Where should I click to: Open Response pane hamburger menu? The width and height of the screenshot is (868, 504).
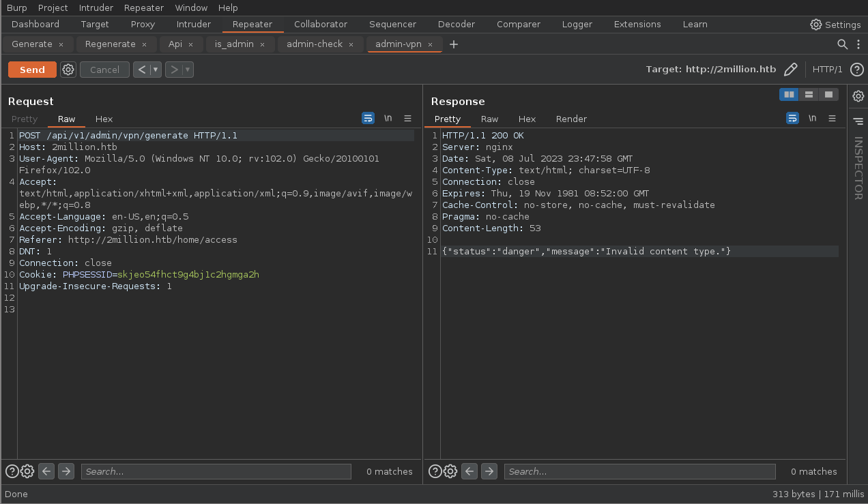point(832,118)
